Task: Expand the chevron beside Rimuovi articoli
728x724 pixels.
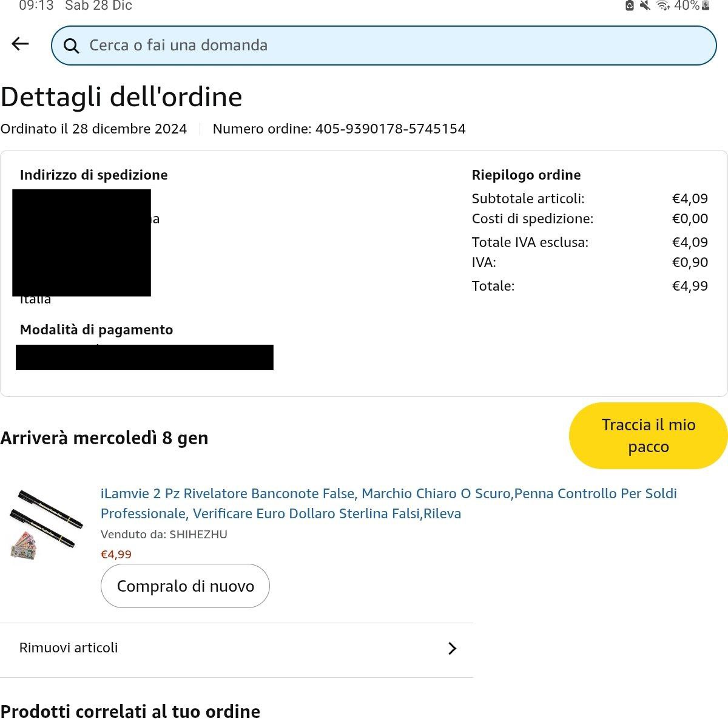Action: coord(452,649)
